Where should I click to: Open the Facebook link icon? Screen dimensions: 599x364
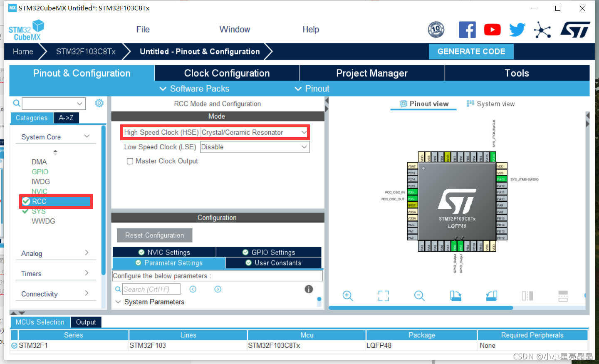(467, 30)
